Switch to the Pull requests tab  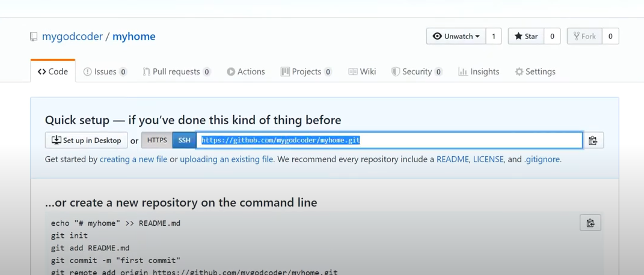(x=177, y=71)
